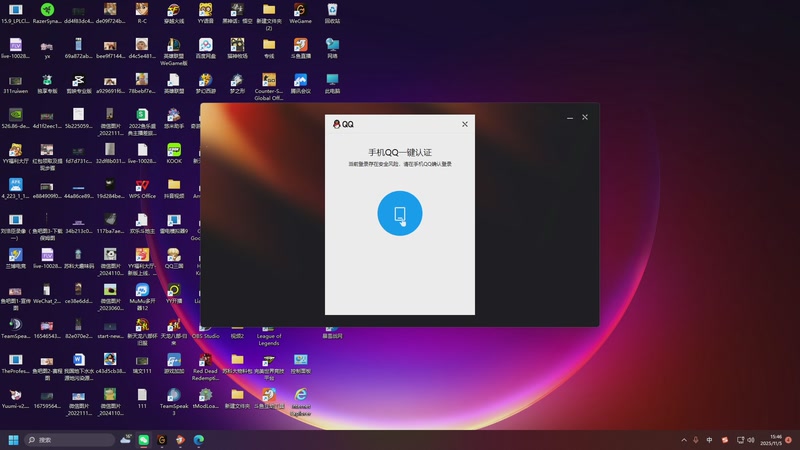
Task: Launch the 天龙八部-归来 shortcut
Action: click(x=174, y=332)
